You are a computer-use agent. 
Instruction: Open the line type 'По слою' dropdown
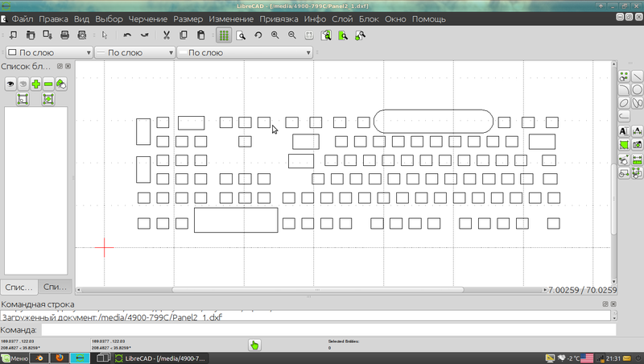point(245,52)
